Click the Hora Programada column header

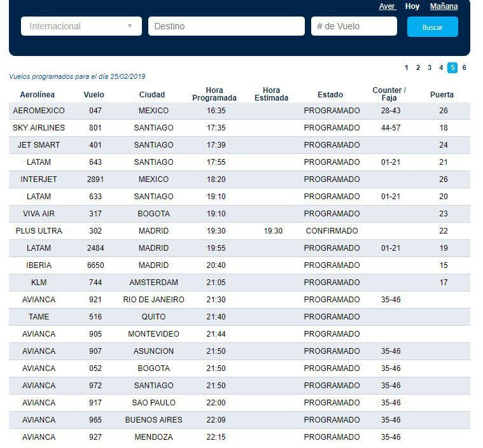(214, 94)
